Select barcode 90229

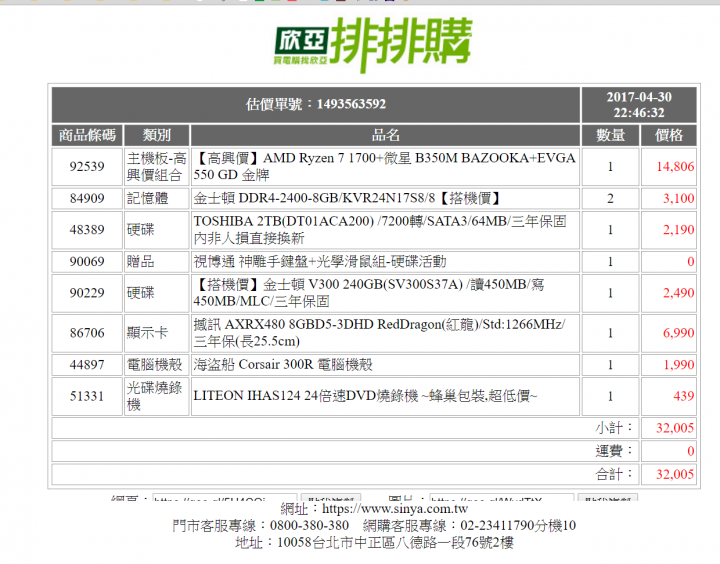coord(87,293)
